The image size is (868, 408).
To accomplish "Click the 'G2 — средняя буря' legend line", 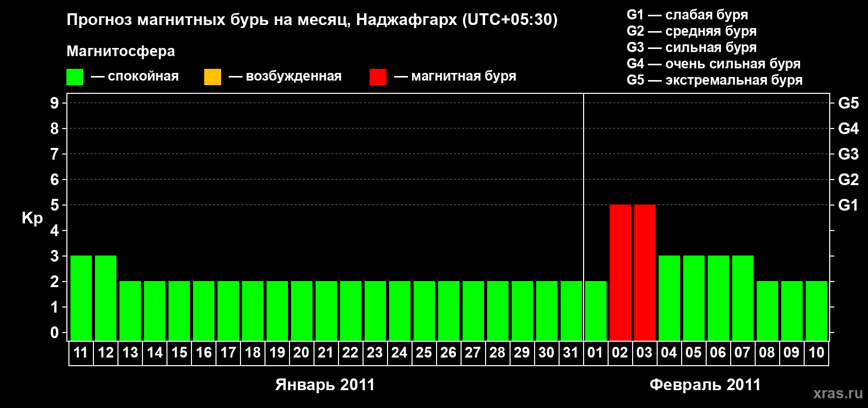I will [692, 32].
